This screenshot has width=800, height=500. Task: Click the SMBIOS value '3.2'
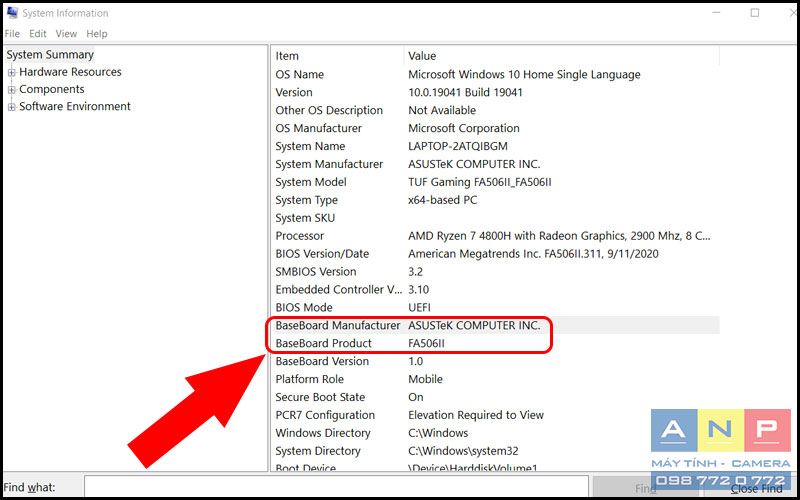point(415,271)
